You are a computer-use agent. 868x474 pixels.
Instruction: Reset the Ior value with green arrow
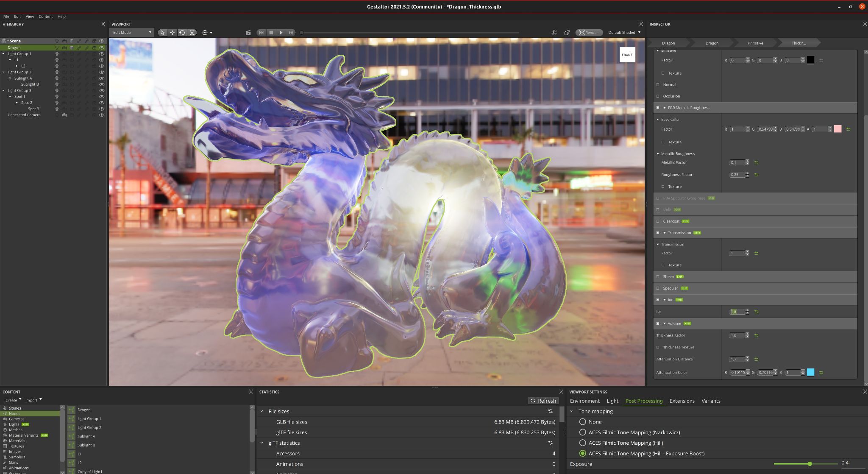click(757, 312)
